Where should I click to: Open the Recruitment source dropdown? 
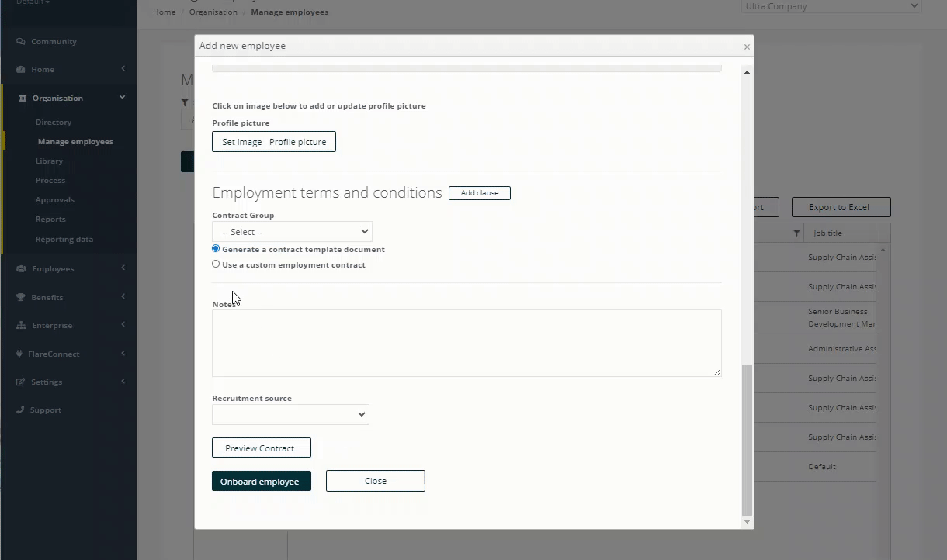290,415
